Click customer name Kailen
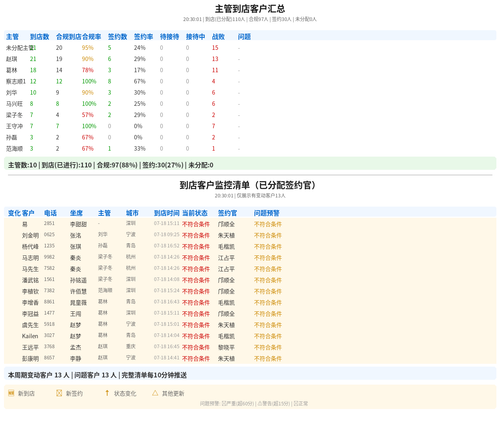Viewport: 500px width, 426px height. click(x=30, y=336)
